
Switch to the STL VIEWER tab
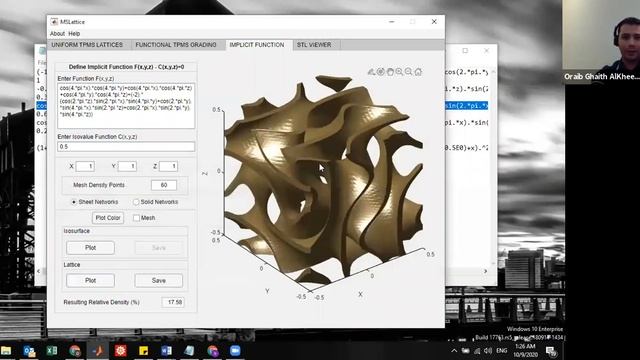coord(314,45)
